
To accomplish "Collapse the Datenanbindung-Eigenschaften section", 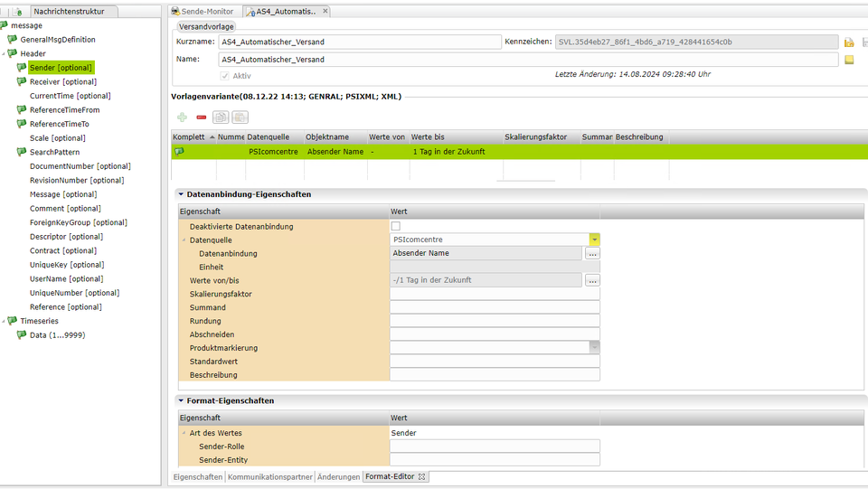I will coord(181,194).
